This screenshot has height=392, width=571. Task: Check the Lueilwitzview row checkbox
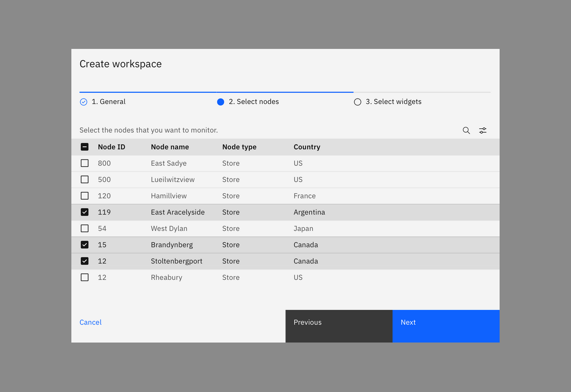pyautogui.click(x=84, y=179)
